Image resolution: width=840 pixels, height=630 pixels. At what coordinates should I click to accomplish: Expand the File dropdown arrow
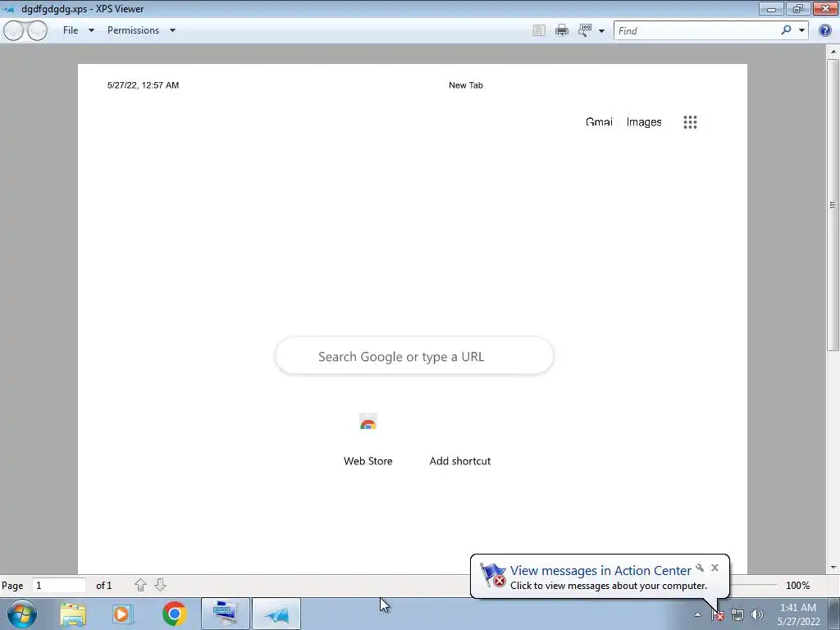[x=91, y=30]
